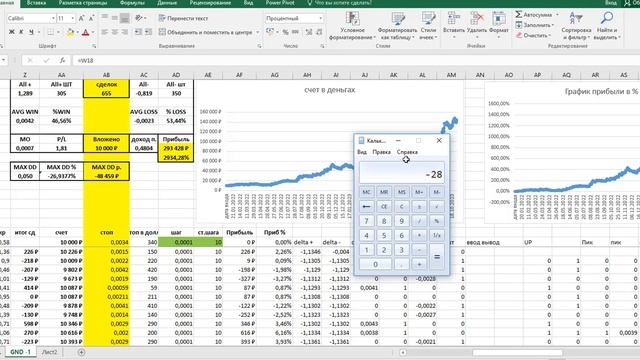Click Найти и выделить magnifier icon

click(607, 18)
